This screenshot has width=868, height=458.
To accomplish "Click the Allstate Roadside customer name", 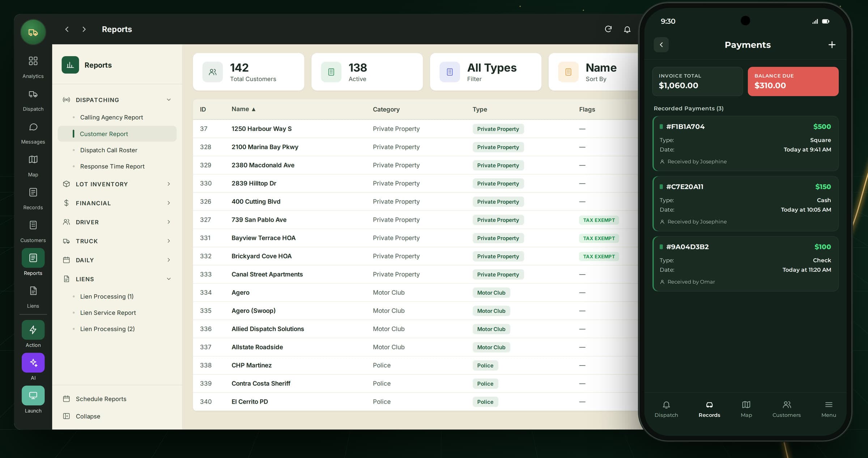I will pos(257,347).
